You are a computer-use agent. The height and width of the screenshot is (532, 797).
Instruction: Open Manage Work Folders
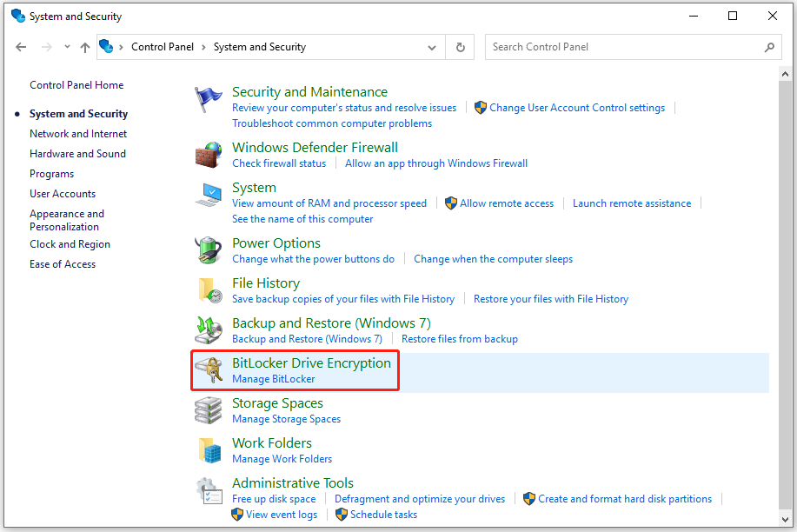tap(282, 459)
